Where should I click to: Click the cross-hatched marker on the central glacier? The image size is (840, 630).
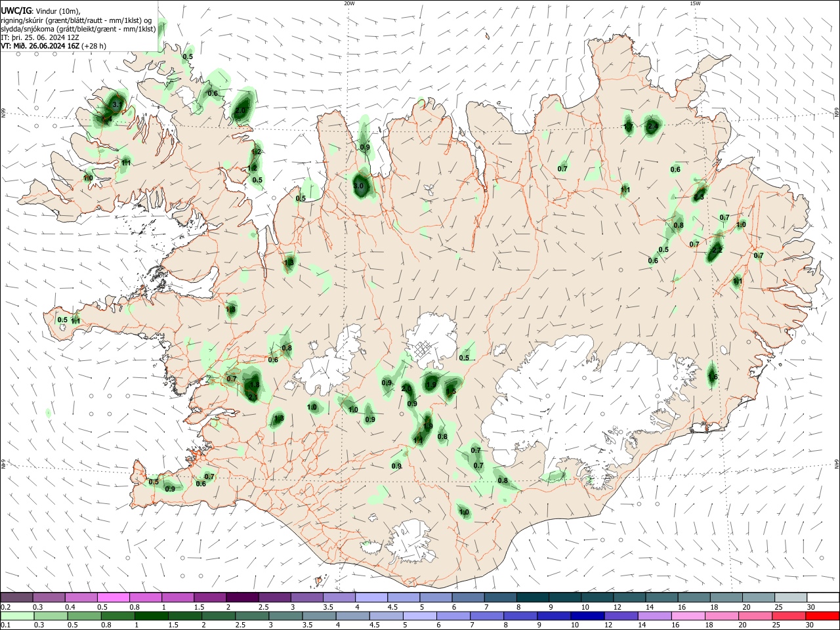422,348
